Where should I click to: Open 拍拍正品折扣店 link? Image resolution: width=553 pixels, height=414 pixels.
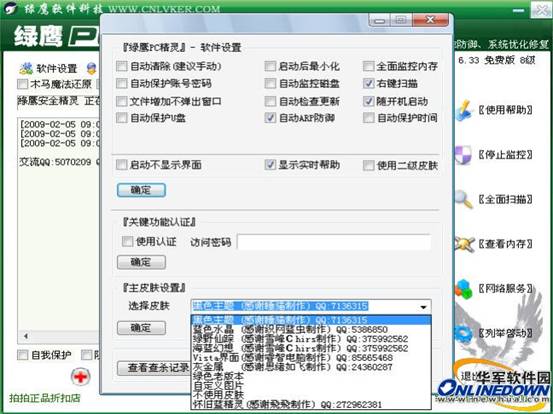coord(45,398)
